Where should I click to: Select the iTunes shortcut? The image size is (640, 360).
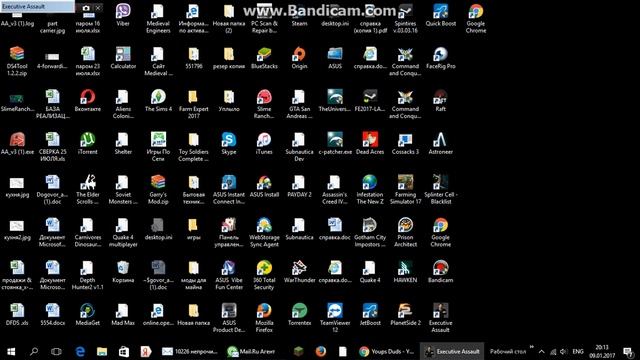(x=264, y=144)
